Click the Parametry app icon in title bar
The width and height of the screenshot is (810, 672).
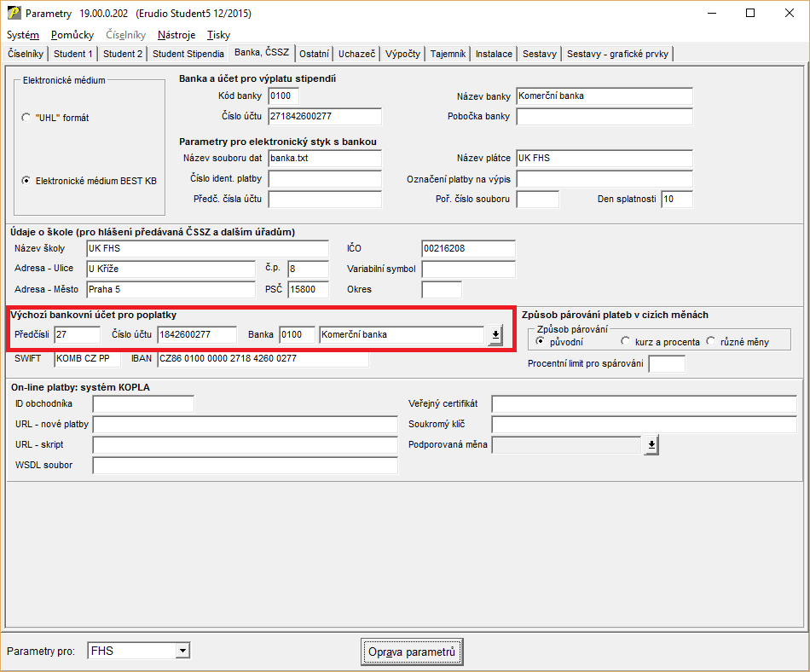point(14,14)
